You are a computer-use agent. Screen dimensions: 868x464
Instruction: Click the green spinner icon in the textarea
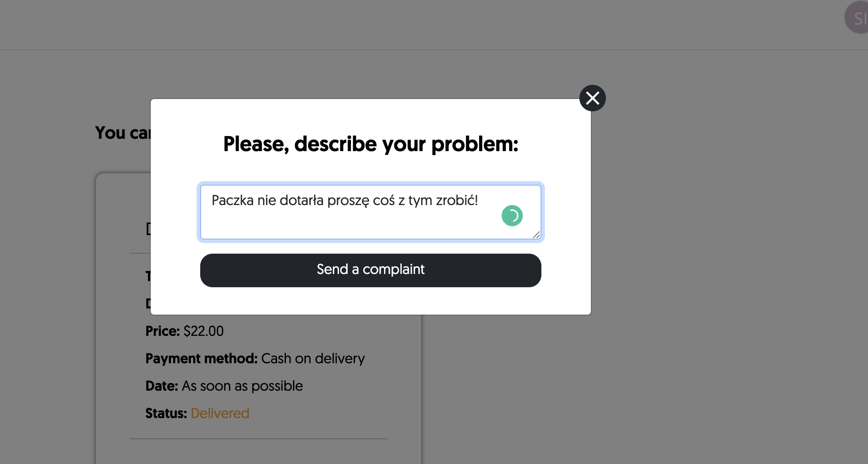point(512,216)
